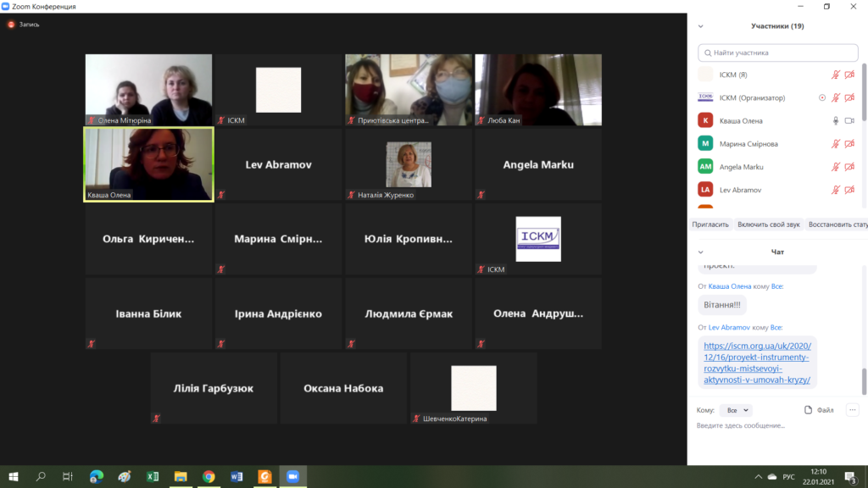The height and width of the screenshot is (488, 868).
Task: Click the camera icon in Lev Abramov's participant row
Action: click(x=849, y=190)
